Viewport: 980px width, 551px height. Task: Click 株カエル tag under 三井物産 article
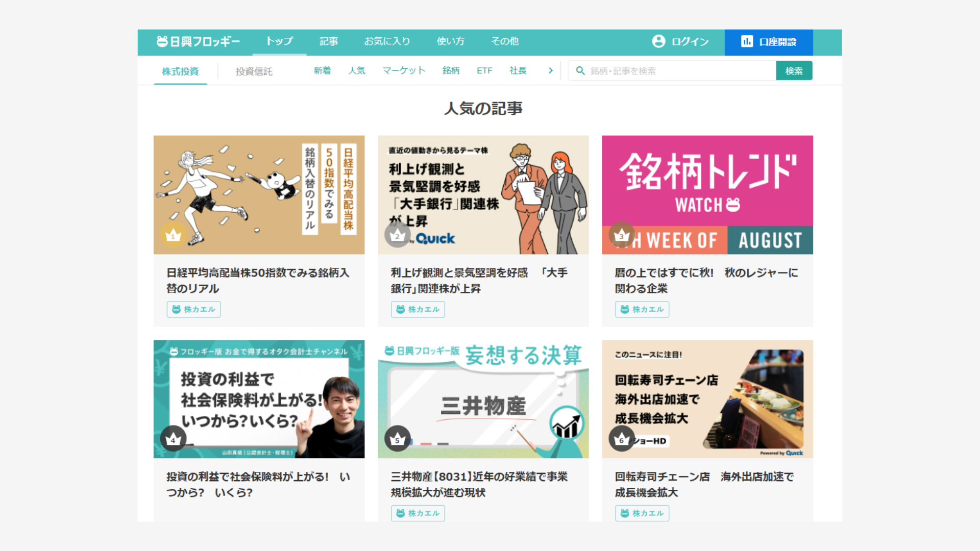tap(418, 513)
